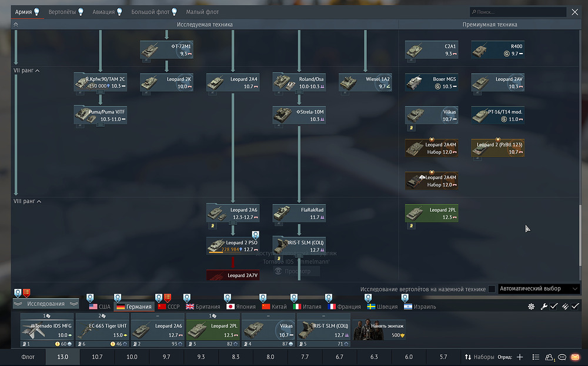The width and height of the screenshot is (588, 366).
Task: Select the 'СССР' nation tab
Action: click(169, 307)
